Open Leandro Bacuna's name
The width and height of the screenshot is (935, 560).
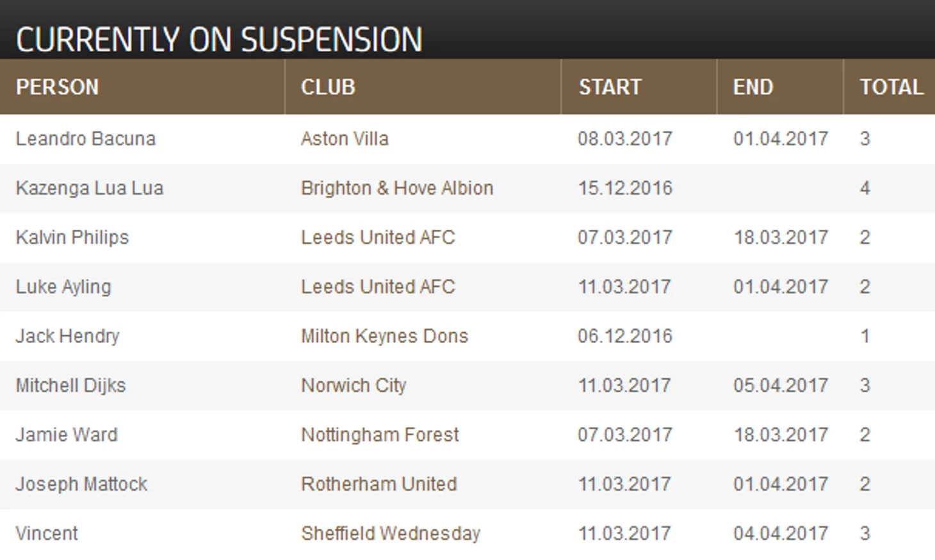(86, 139)
